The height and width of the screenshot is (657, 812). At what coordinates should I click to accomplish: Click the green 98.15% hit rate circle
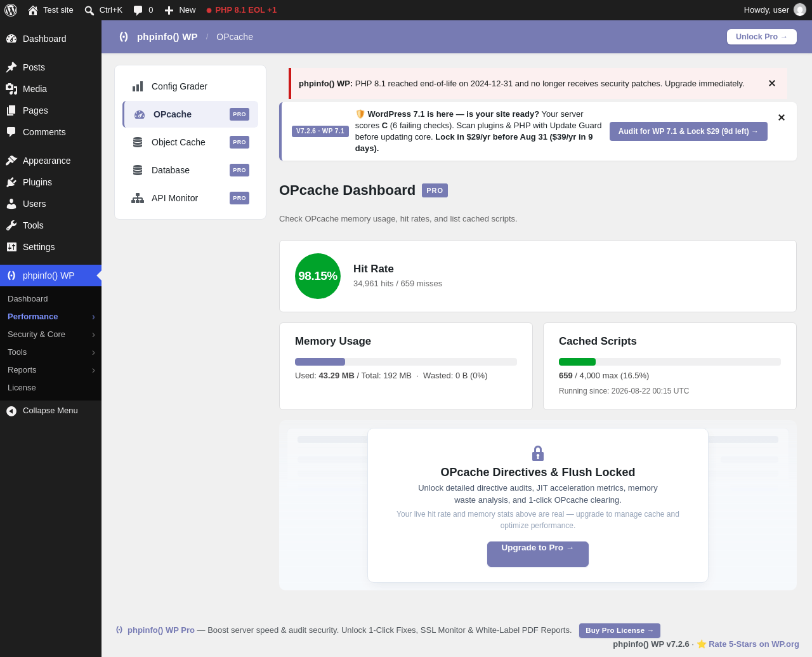(318, 276)
